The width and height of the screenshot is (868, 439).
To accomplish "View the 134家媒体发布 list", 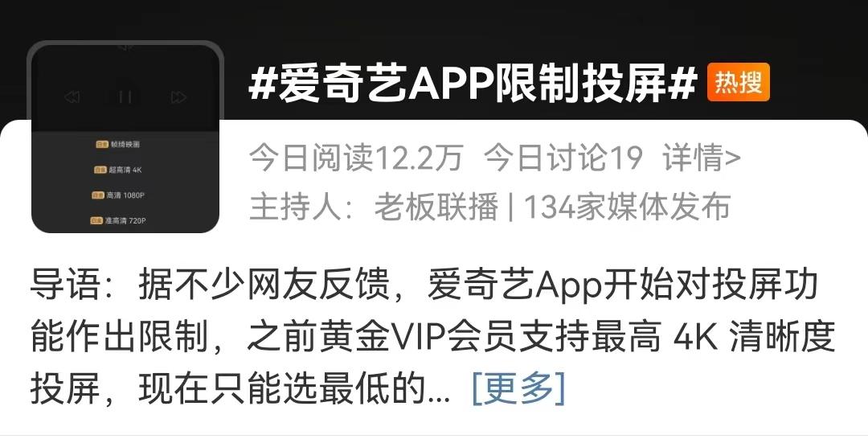I will [627, 207].
